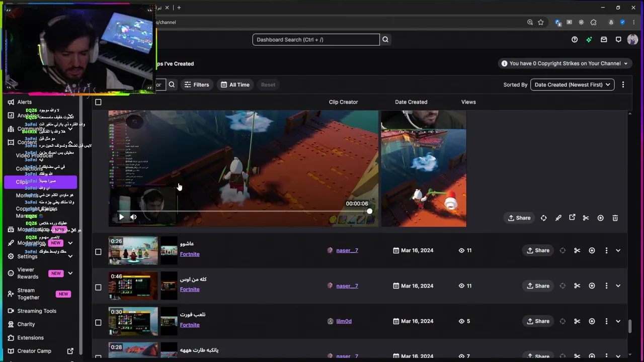The height and width of the screenshot is (362, 644).
Task: Click the portrait version preview of clip
Action: click(x=424, y=169)
